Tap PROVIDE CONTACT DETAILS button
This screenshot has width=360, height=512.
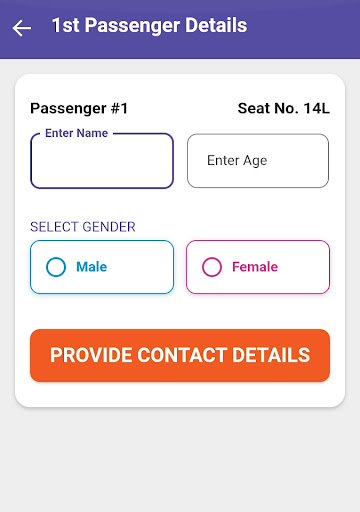[x=180, y=355]
